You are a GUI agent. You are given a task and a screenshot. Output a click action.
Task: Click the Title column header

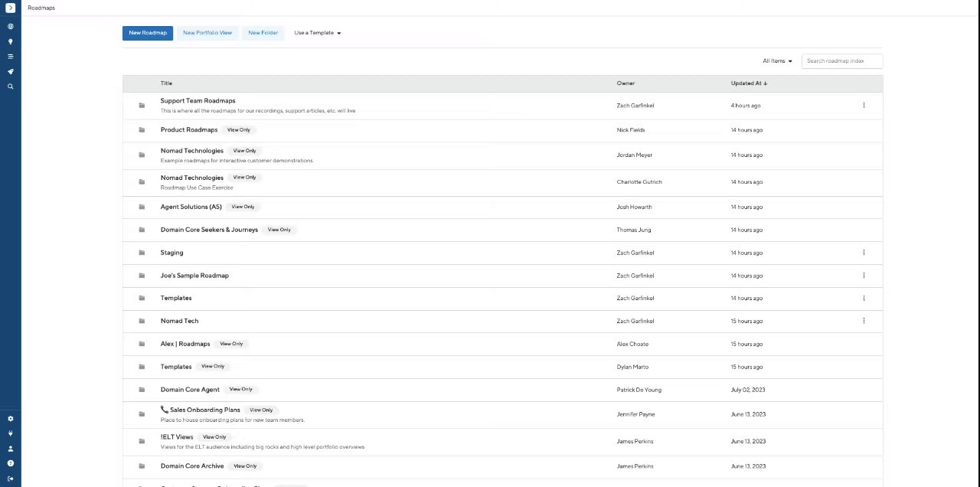click(x=166, y=83)
